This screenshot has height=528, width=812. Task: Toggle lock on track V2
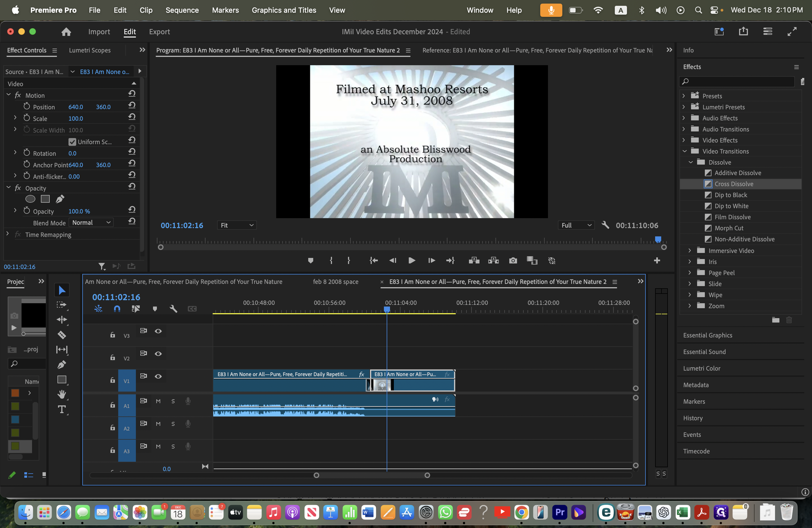(113, 357)
